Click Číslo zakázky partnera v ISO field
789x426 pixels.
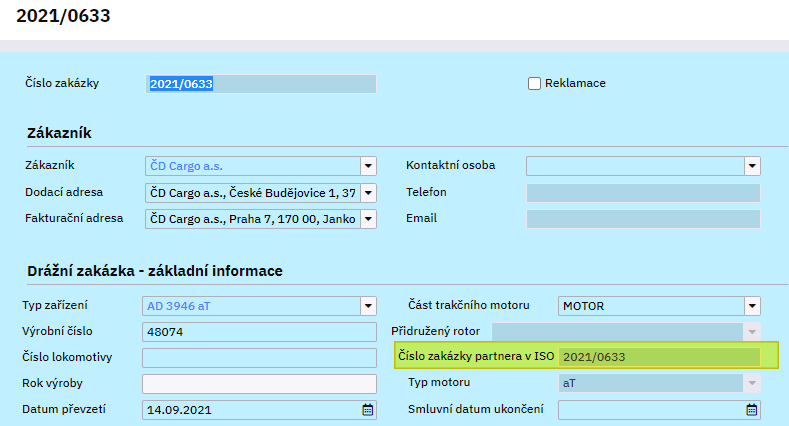tap(658, 357)
